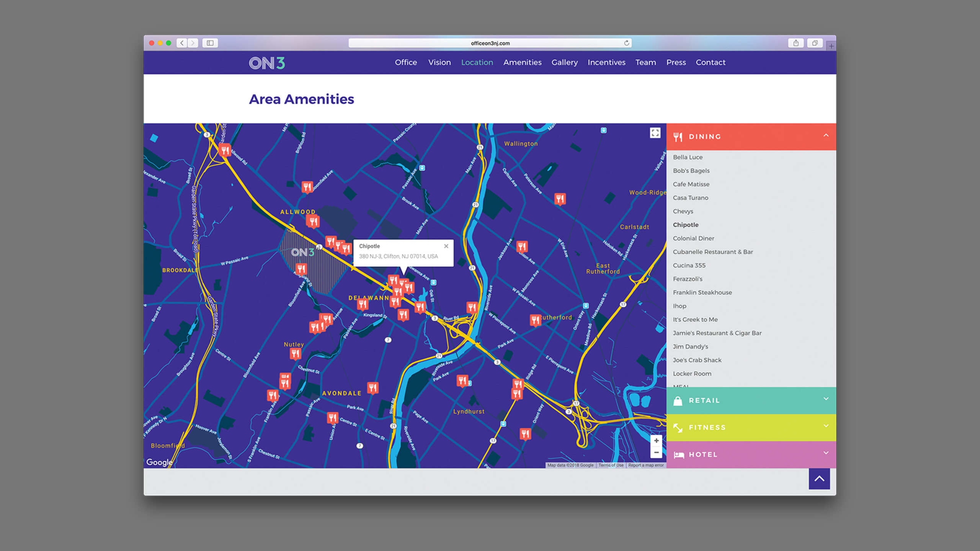Reload the page in the address bar

coord(626,43)
